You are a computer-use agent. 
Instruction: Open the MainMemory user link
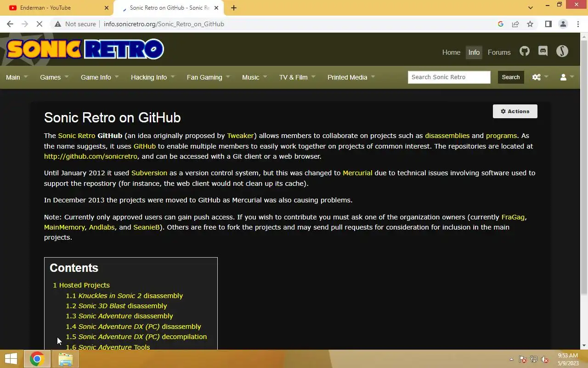(64, 227)
